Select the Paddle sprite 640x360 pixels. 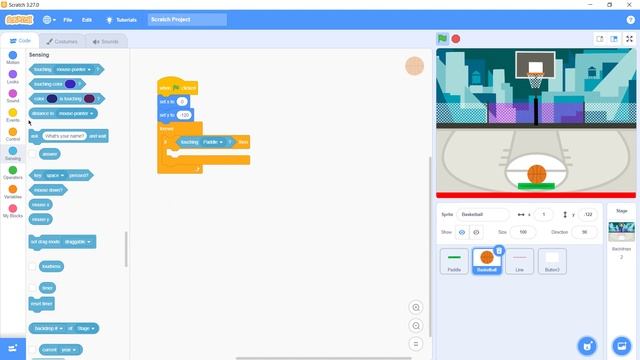[x=454, y=261]
